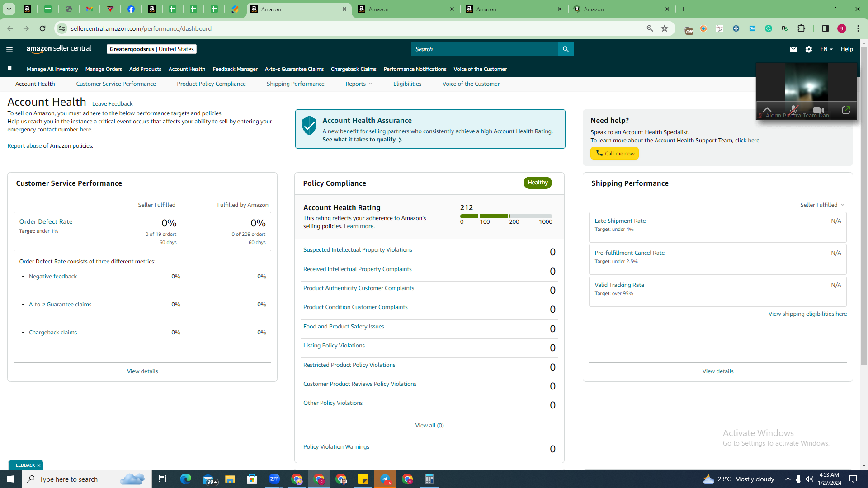The width and height of the screenshot is (868, 488).
Task: Open the tab search dropdown in Chrome
Action: coord(9,9)
